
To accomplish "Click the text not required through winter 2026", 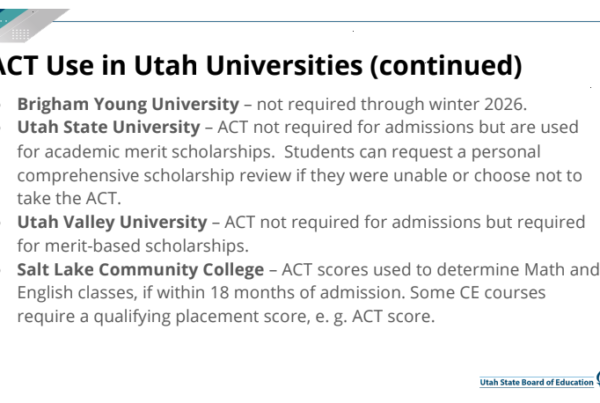I will click(392, 104).
